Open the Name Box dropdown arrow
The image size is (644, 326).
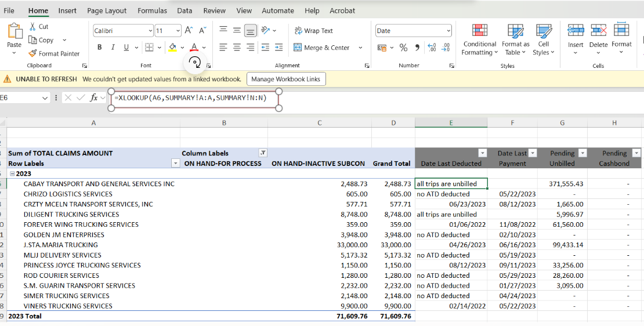click(x=45, y=97)
